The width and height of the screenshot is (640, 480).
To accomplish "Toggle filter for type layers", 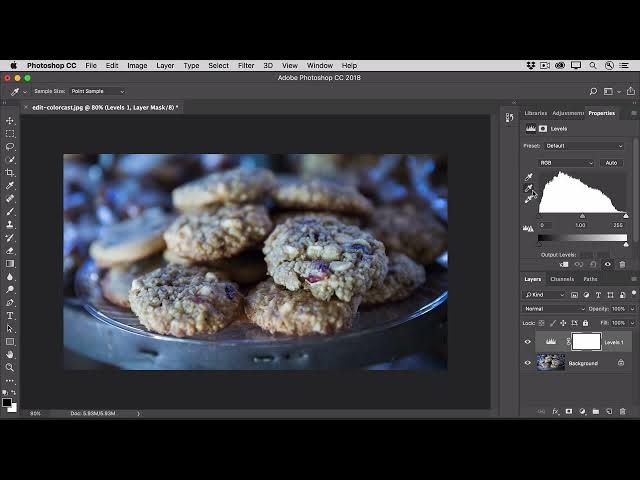I will 598,295.
